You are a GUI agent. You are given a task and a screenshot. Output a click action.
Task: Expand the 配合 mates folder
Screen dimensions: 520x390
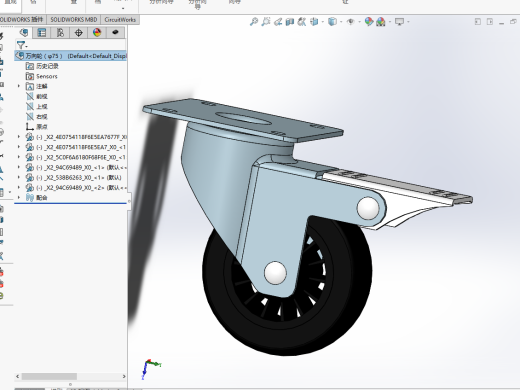19,198
